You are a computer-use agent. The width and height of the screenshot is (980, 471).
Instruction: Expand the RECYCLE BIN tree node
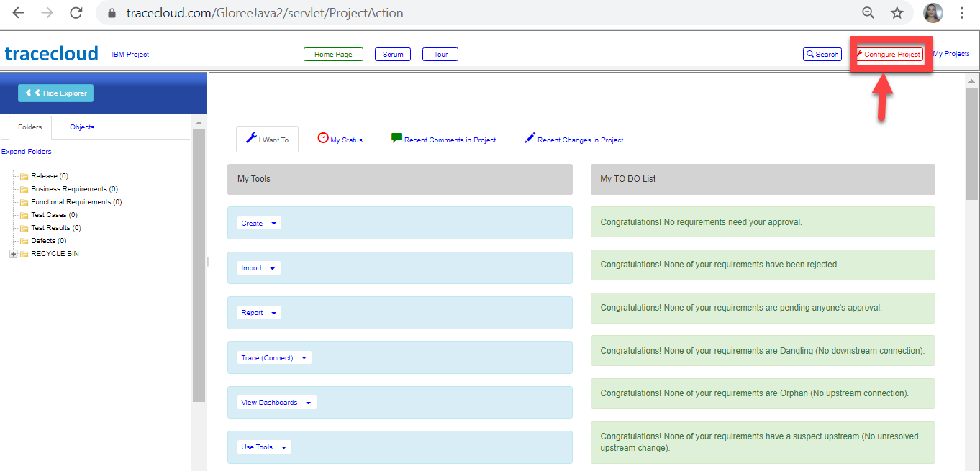(13, 254)
